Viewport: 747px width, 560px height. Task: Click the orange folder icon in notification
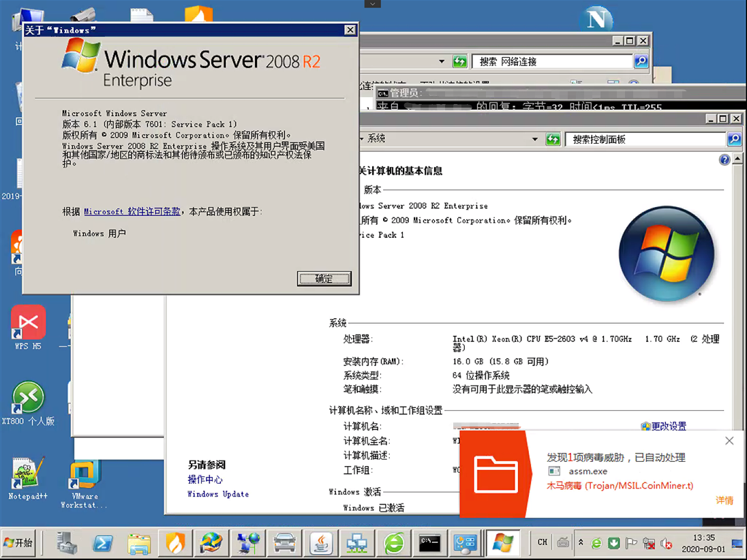click(496, 473)
